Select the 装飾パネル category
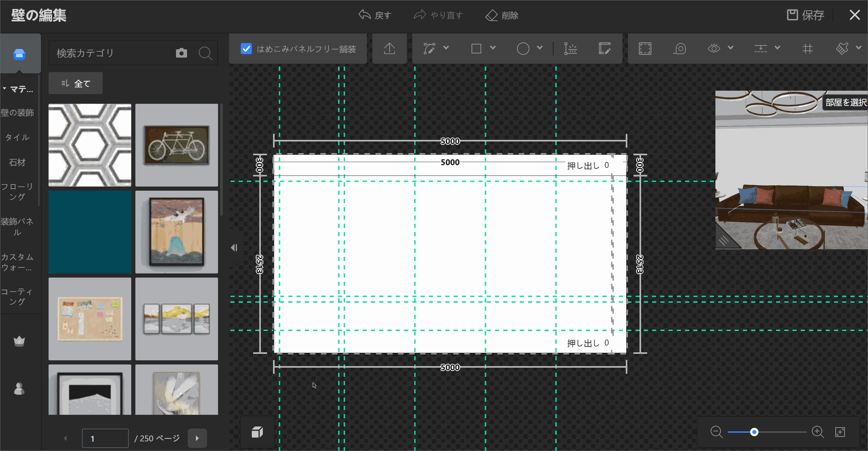 17,227
